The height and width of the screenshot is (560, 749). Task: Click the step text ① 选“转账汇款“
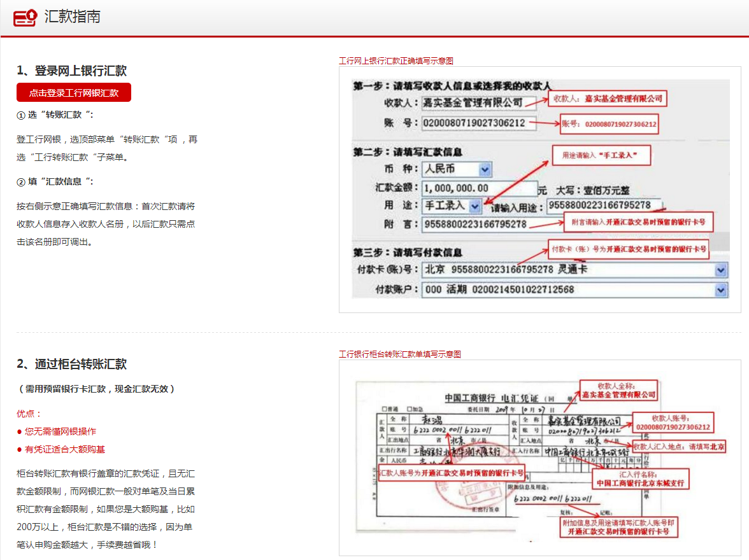tap(55, 115)
